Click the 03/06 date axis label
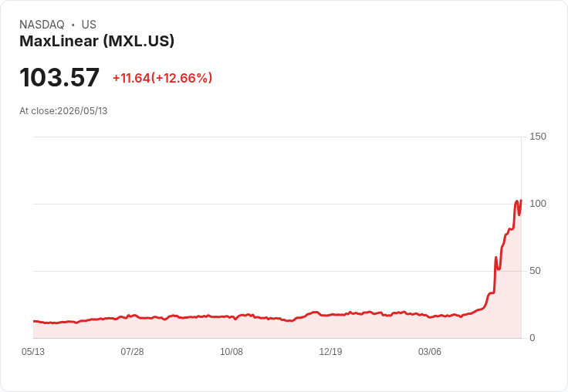 coord(430,352)
